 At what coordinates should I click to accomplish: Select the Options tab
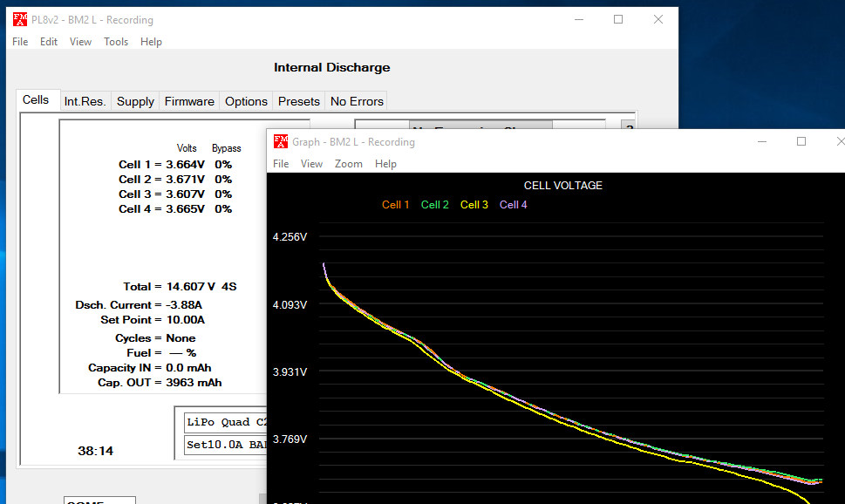246,101
